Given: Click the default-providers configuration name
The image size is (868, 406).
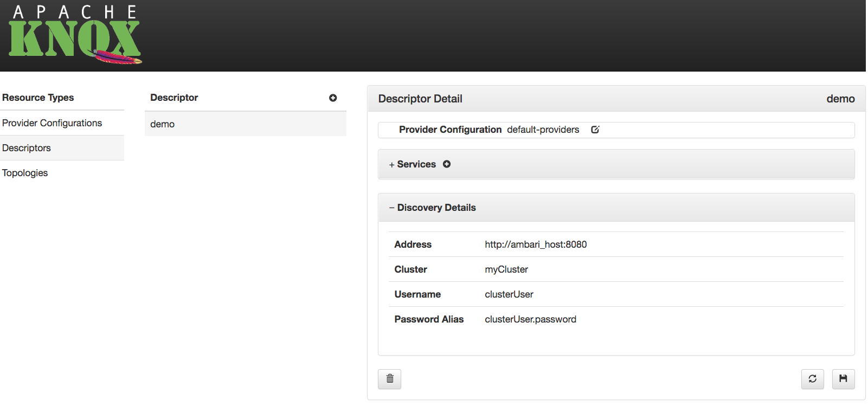Looking at the screenshot, I should point(543,130).
